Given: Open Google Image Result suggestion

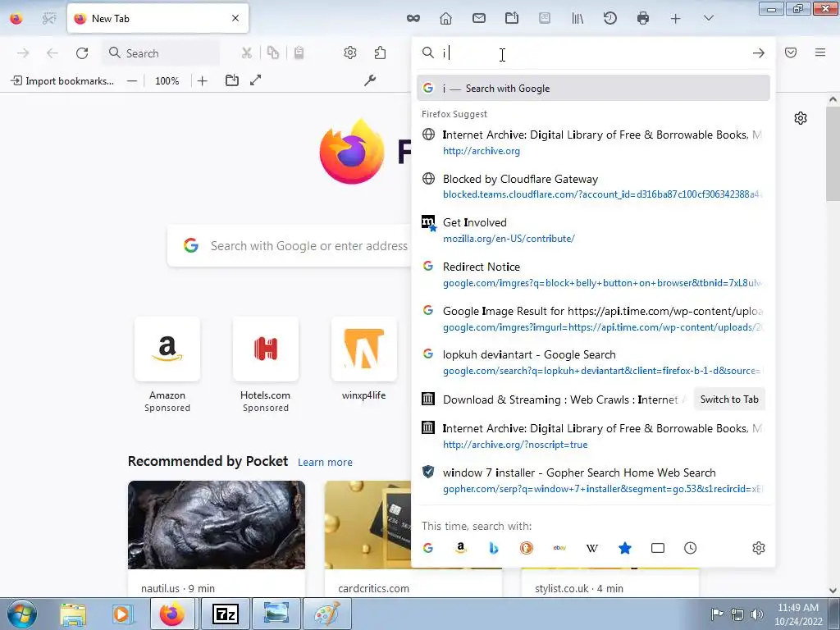Looking at the screenshot, I should (x=593, y=319).
